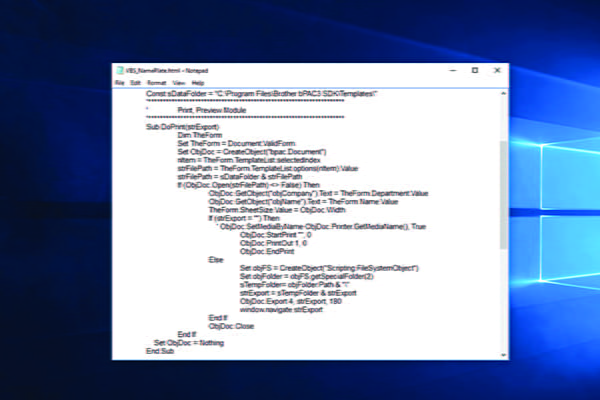Place cursor on the ObjDoc.Close line
600x400 pixels.
(230, 326)
